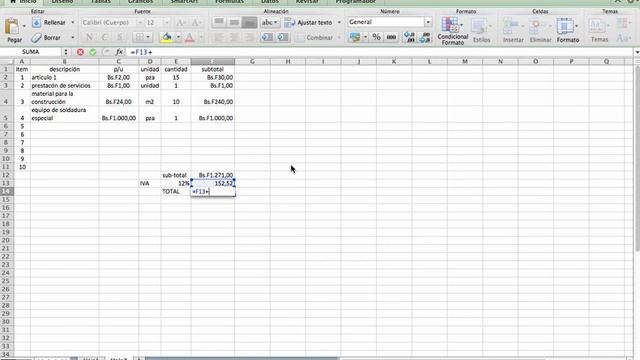640x360 pixels.
Task: Open the abc text orientation dropdown
Action: pyautogui.click(x=270, y=22)
